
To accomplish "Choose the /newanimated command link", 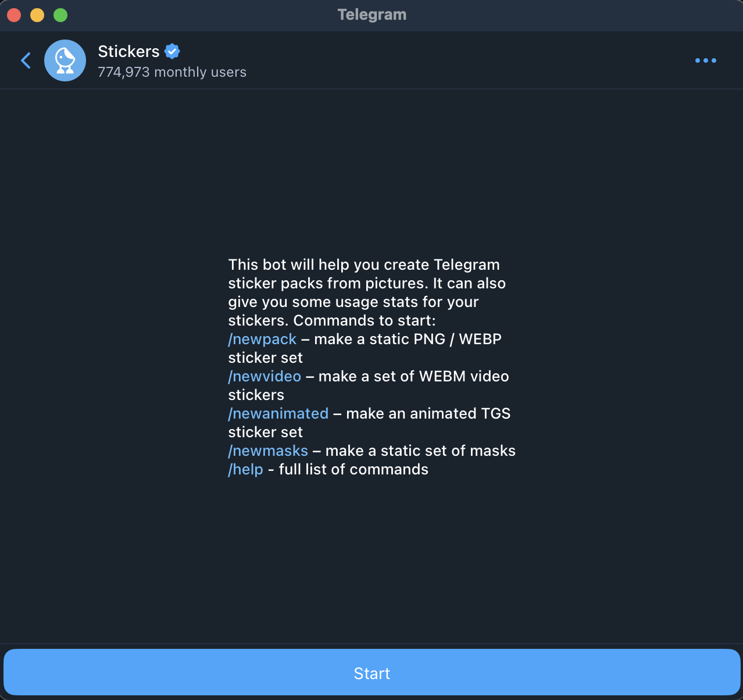I will click(278, 413).
